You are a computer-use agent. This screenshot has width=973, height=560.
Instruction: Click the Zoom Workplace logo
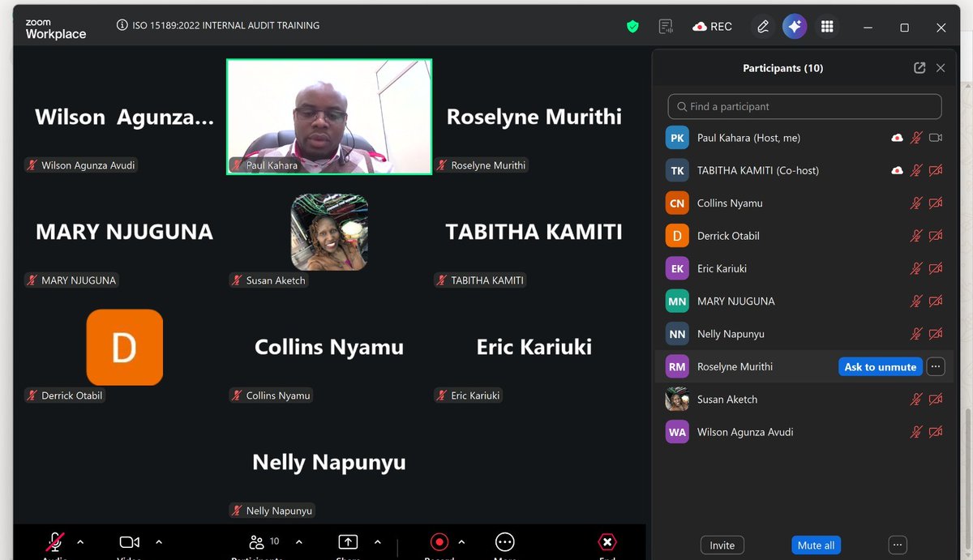(x=55, y=29)
